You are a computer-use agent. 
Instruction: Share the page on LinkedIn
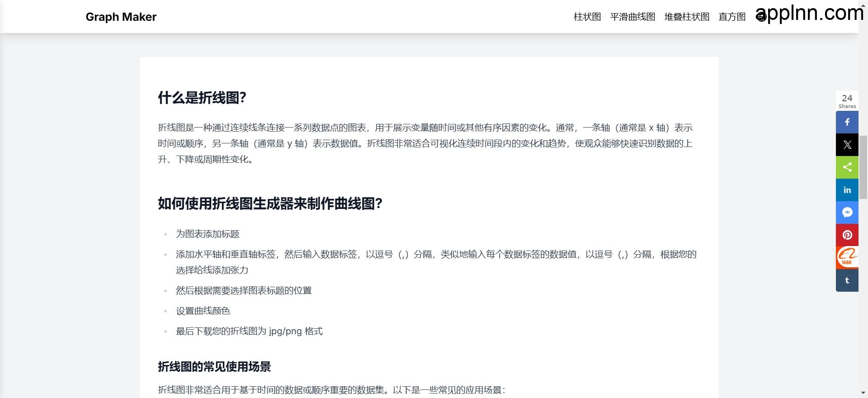click(847, 190)
